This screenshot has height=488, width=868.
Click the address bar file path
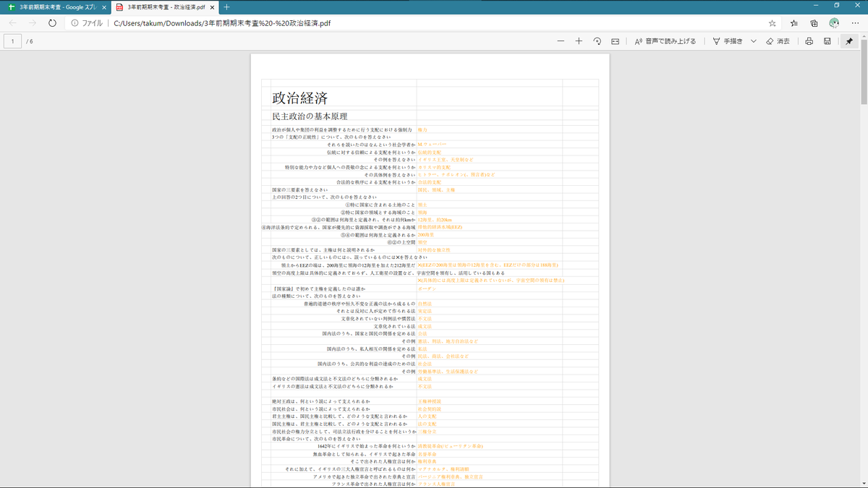(x=223, y=23)
